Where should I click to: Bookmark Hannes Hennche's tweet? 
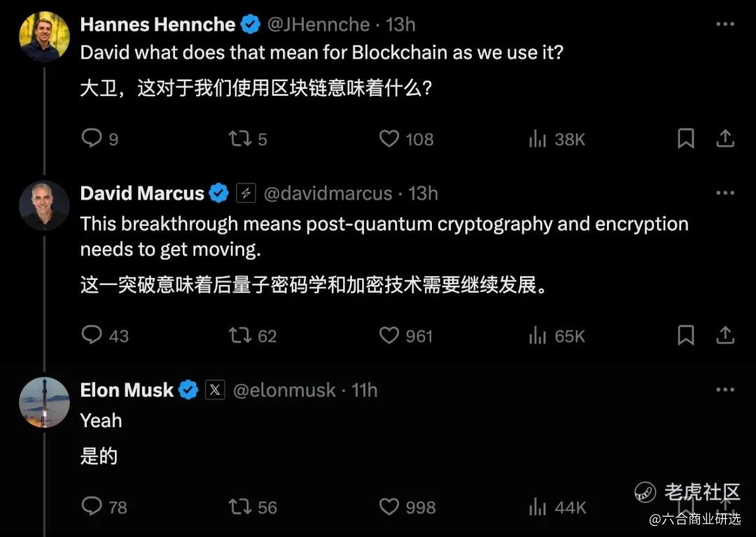coord(686,139)
